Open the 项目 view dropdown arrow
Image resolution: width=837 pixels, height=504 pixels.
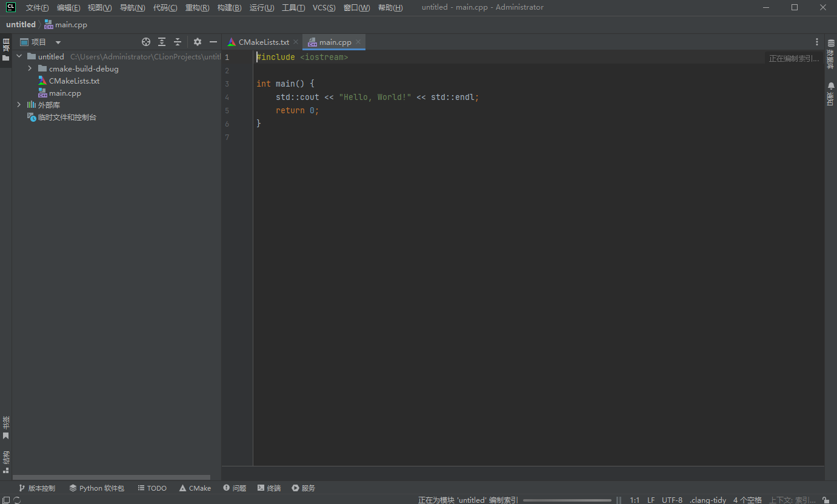pos(58,42)
